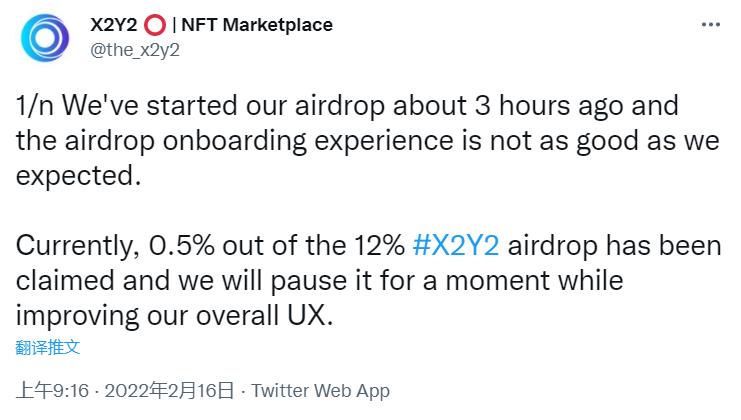The image size is (741, 420).
Task: Click 翻译推文 to translate the tweet
Action: 47,348
